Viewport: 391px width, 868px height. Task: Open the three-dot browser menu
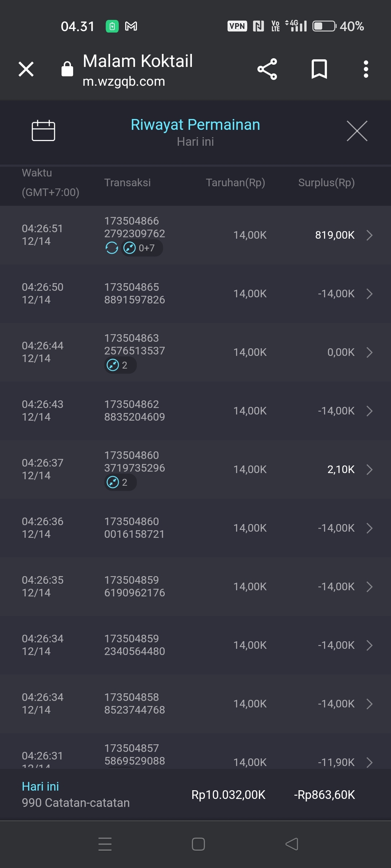[366, 69]
